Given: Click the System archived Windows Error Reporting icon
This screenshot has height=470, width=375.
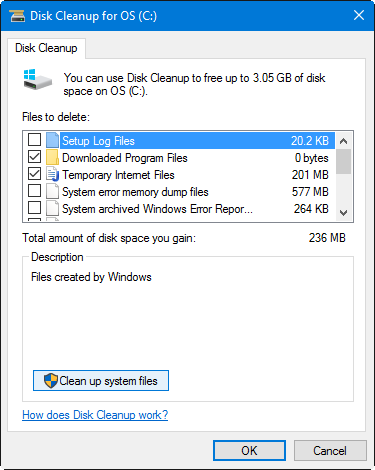Looking at the screenshot, I should pyautogui.click(x=52, y=209).
